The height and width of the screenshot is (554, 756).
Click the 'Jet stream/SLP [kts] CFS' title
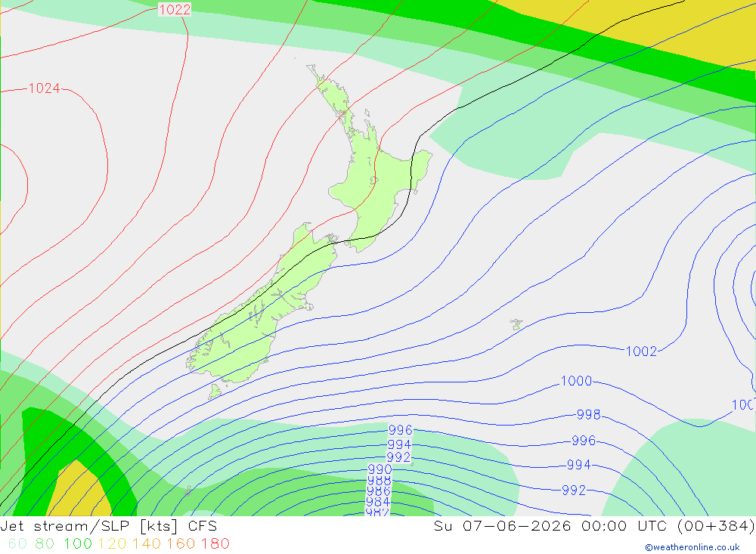tap(108, 526)
